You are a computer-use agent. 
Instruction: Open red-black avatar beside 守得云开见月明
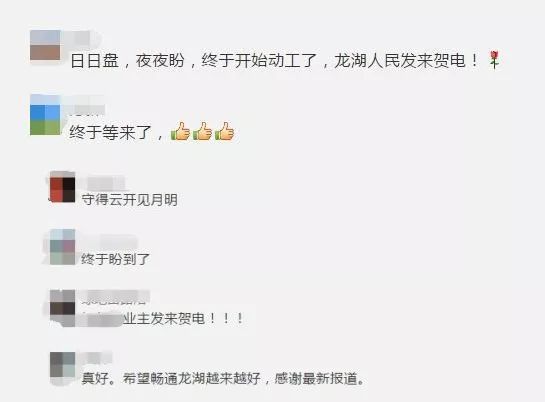[62, 187]
